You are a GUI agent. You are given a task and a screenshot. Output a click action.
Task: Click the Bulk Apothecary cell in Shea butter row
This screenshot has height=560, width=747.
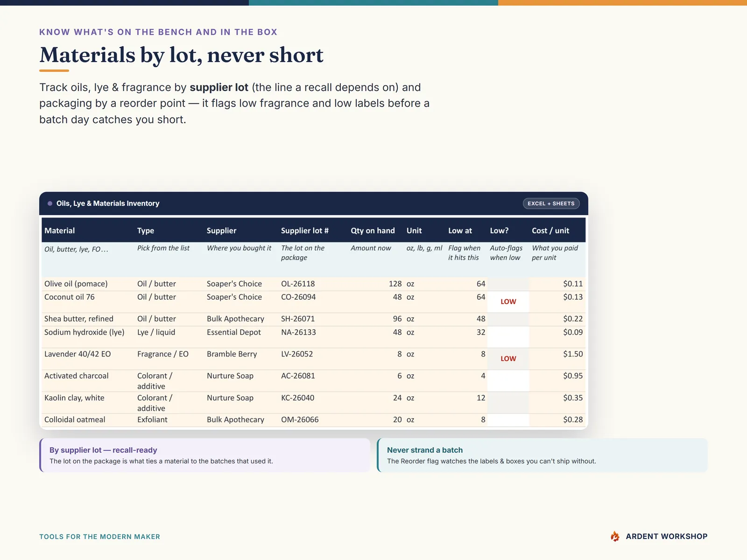[x=235, y=319]
